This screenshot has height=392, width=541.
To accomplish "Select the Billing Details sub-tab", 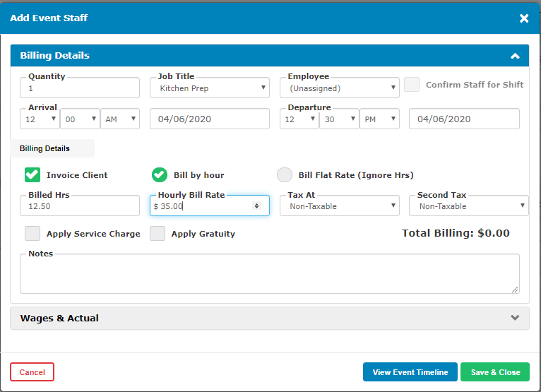I will point(52,148).
